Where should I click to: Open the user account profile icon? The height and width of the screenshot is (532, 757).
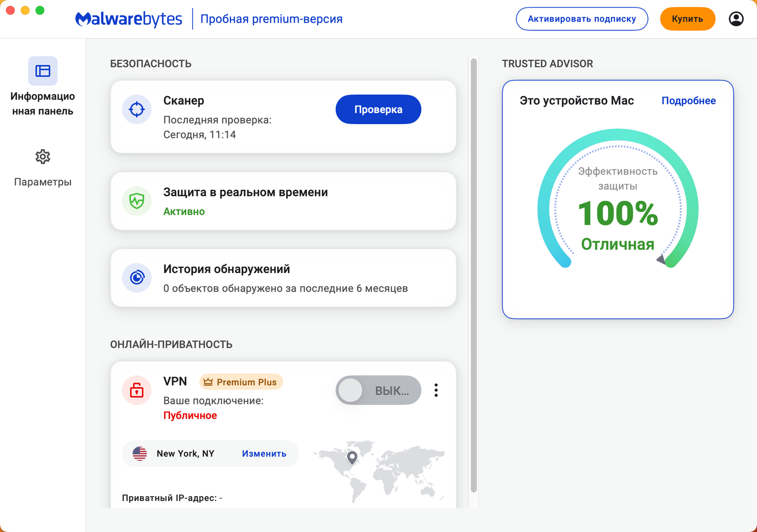(736, 19)
